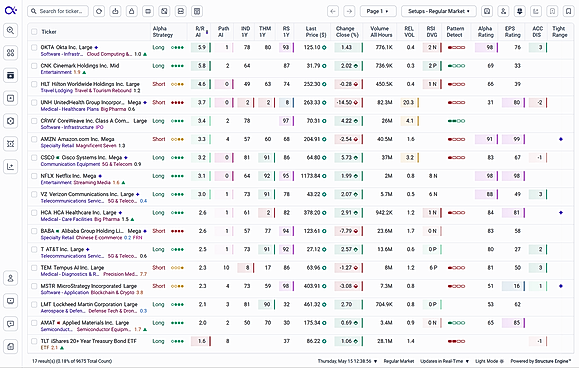Go to next page with right arrow
The image size is (579, 368).
tap(349, 11)
